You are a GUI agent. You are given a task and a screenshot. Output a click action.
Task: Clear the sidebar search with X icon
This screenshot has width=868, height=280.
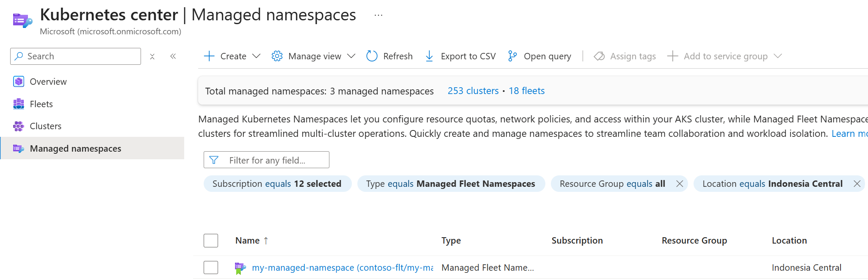coord(152,56)
